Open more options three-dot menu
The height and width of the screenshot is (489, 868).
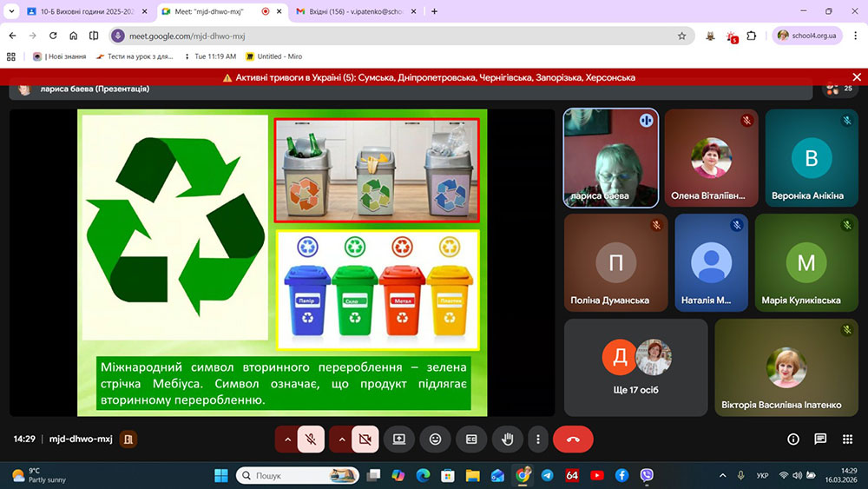(x=538, y=439)
